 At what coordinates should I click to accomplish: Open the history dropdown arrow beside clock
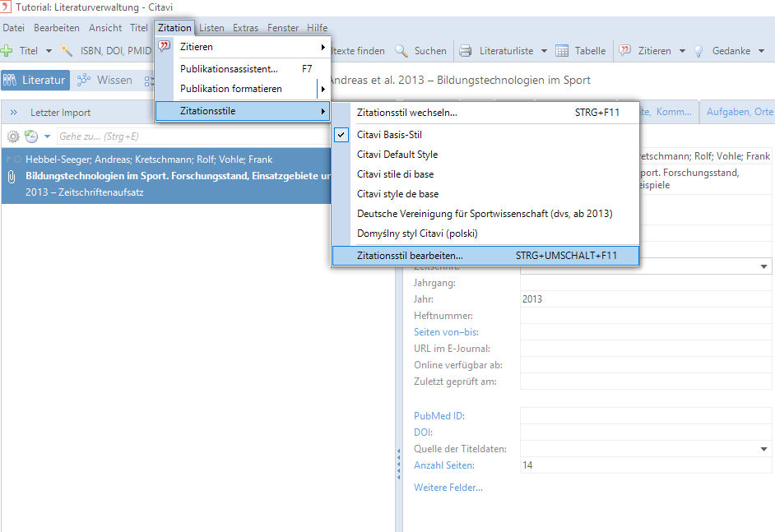click(48, 136)
